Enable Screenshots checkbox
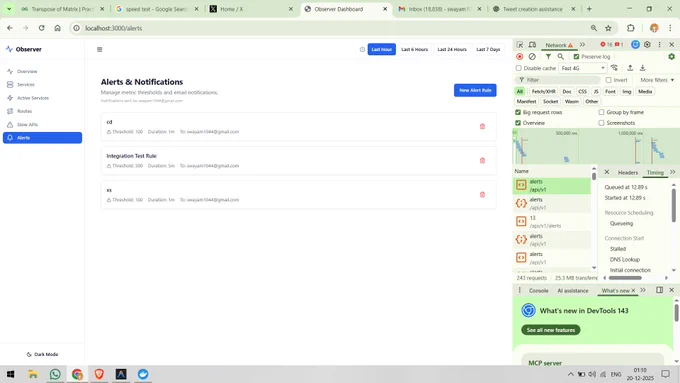This screenshot has height=383, width=680. click(x=602, y=123)
